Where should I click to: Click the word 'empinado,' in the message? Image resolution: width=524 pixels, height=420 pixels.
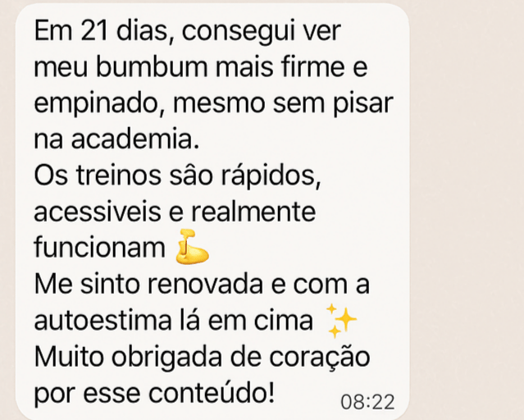pyautogui.click(x=101, y=103)
